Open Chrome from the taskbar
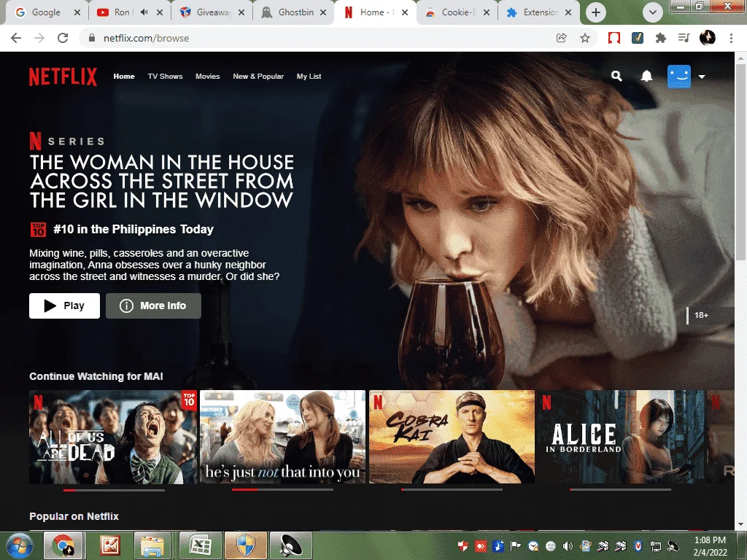The image size is (747, 560). pos(63,545)
